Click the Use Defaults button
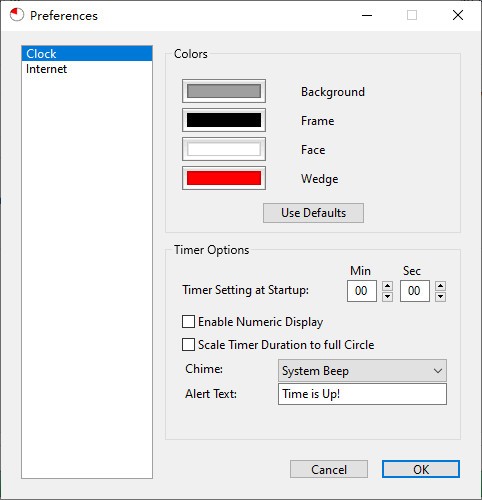 pyautogui.click(x=313, y=213)
